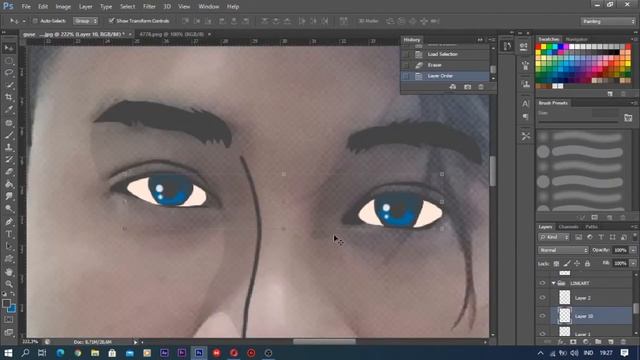Open the Normal blend mode dropdown
This screenshot has width=640, height=360.
563,250
